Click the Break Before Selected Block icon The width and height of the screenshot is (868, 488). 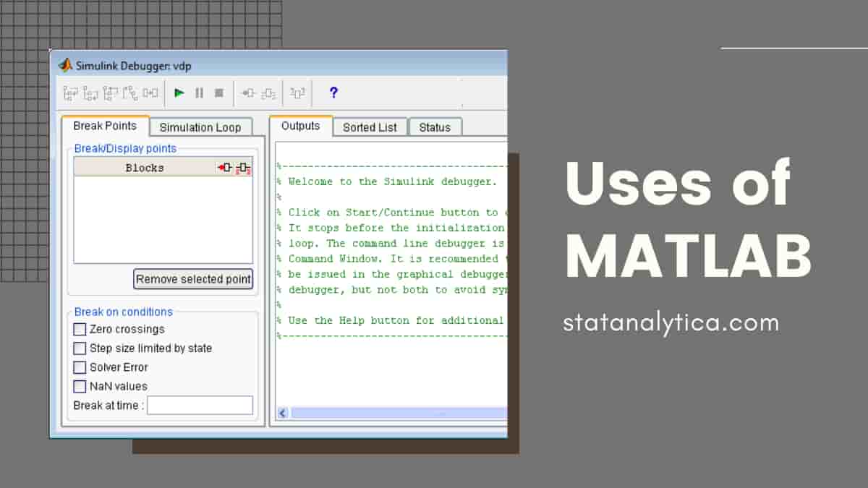[x=247, y=93]
